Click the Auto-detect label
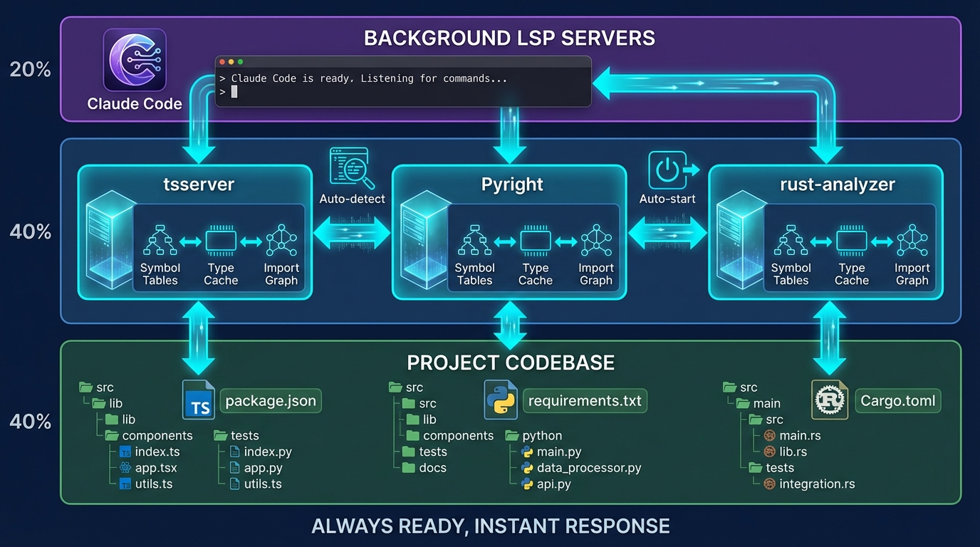The image size is (980, 547). point(352,199)
